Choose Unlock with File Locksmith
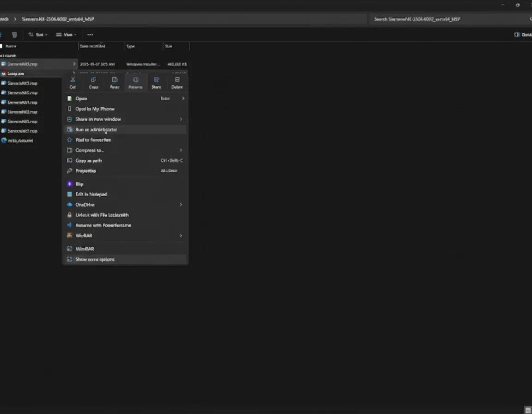This screenshot has height=414, width=532. (125, 215)
